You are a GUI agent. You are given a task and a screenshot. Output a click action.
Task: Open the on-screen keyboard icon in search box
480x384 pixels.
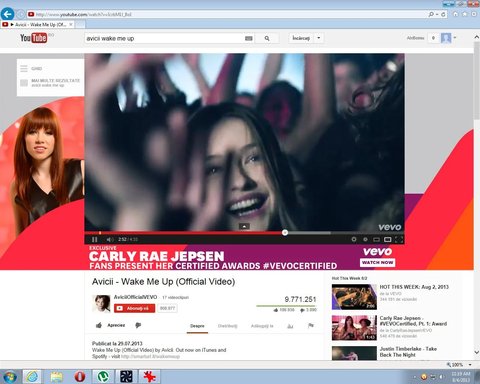tap(249, 38)
